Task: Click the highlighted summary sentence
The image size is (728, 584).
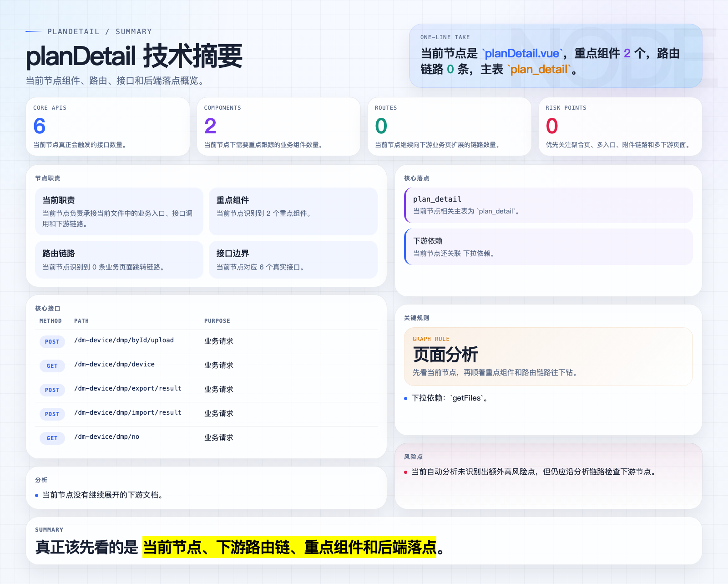Action: click(x=289, y=547)
